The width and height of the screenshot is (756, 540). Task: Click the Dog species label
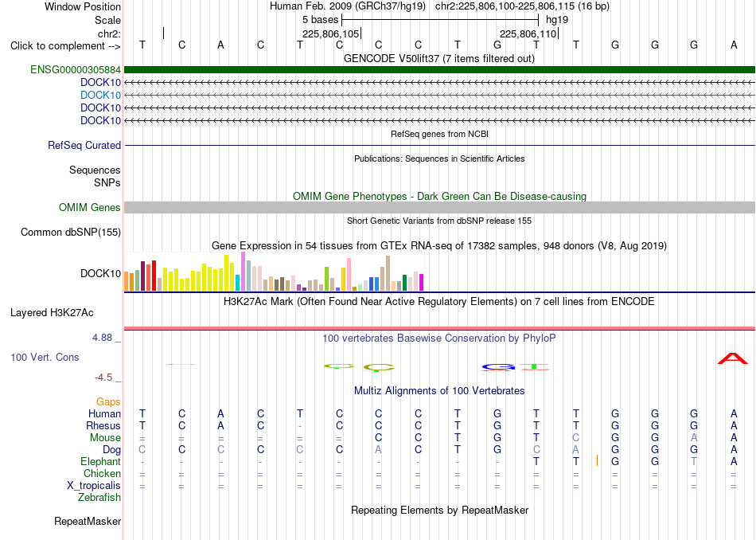click(x=111, y=450)
